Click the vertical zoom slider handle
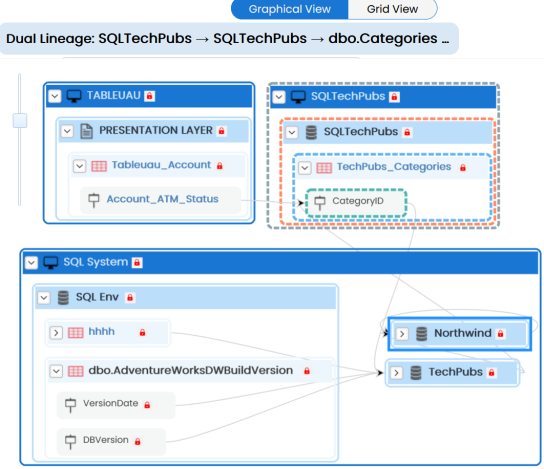This screenshot has width=544, height=469. [x=20, y=120]
